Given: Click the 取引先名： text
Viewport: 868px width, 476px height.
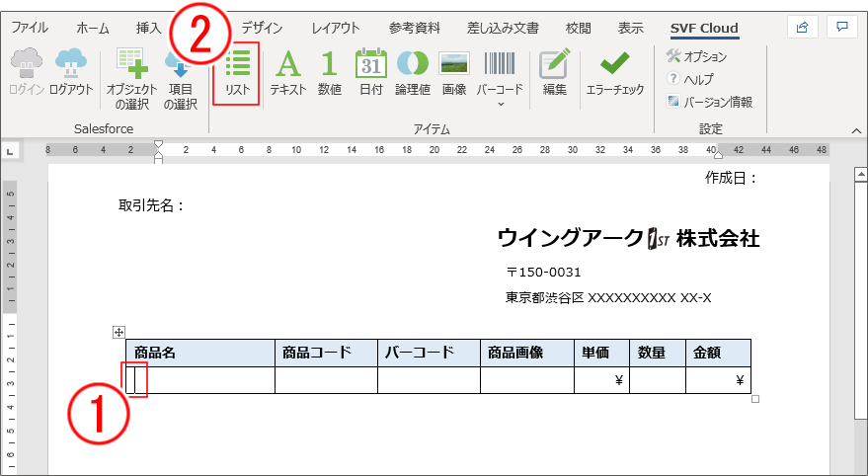Looking at the screenshot, I should 151,205.
